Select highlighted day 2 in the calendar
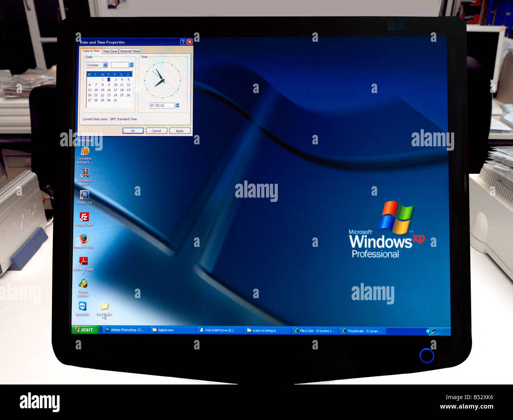513x420 pixels. (x=109, y=80)
